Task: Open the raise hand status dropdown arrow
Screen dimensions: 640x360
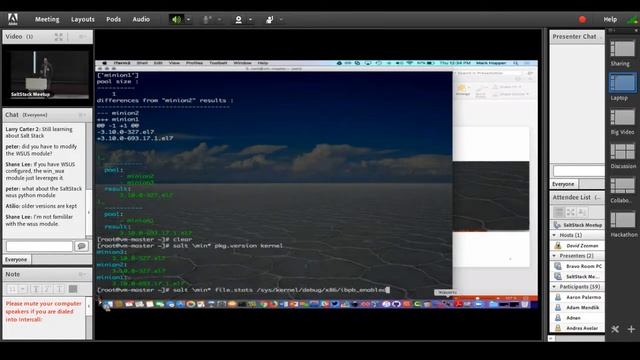Action: coord(281,19)
